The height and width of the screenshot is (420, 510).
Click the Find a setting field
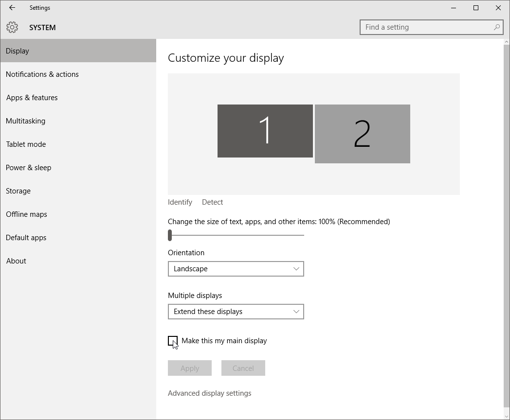point(431,27)
